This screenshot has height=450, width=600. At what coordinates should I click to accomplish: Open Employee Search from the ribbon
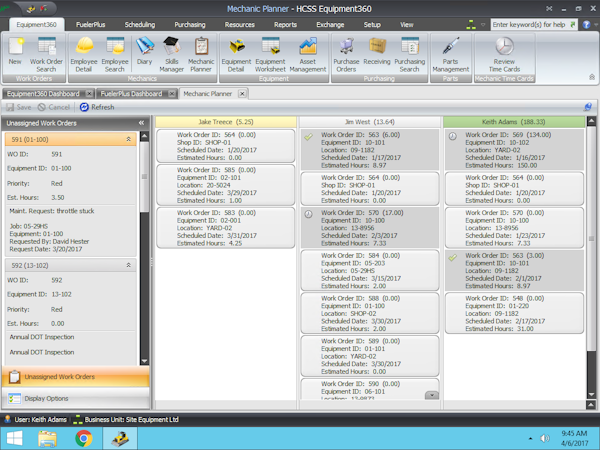pos(115,54)
